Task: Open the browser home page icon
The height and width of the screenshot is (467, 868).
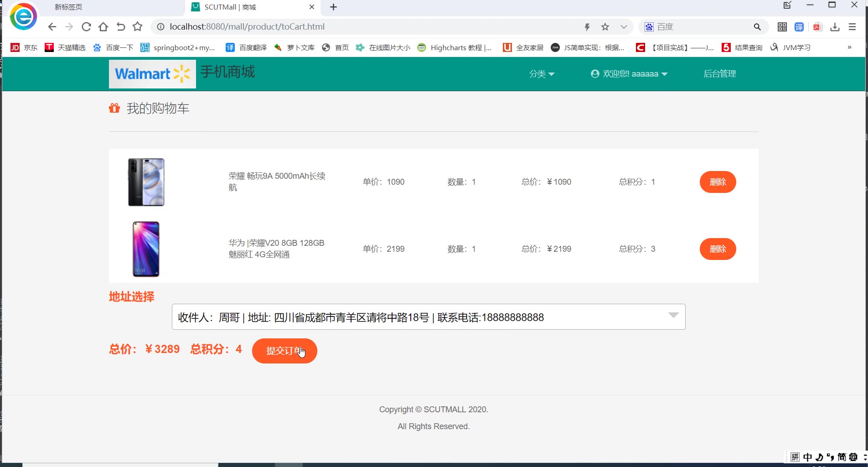Action: (x=103, y=27)
